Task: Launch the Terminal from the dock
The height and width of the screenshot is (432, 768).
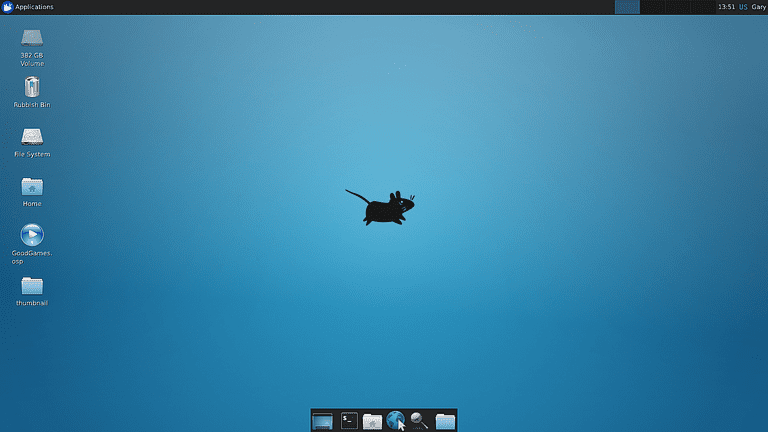Action: coord(349,421)
